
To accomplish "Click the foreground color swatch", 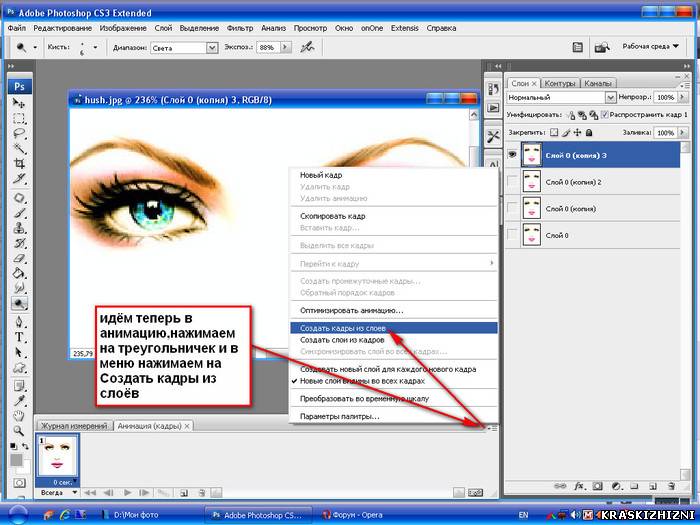I will (17, 459).
